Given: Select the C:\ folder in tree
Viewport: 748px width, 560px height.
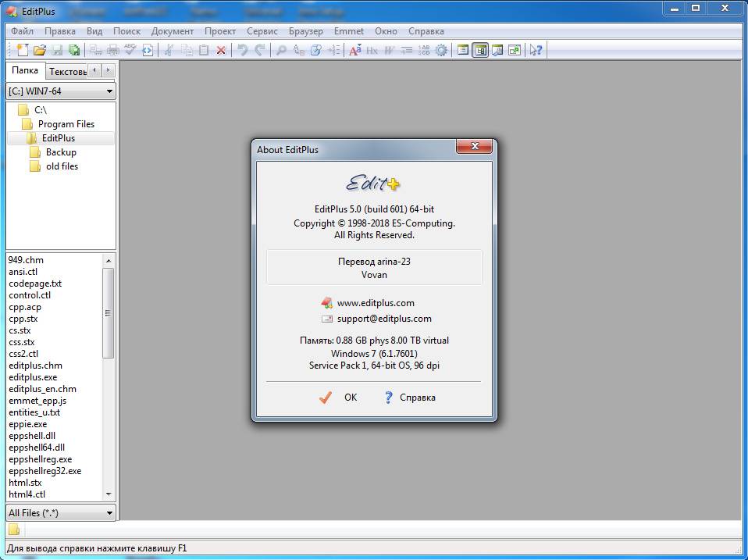Looking at the screenshot, I should [x=41, y=110].
